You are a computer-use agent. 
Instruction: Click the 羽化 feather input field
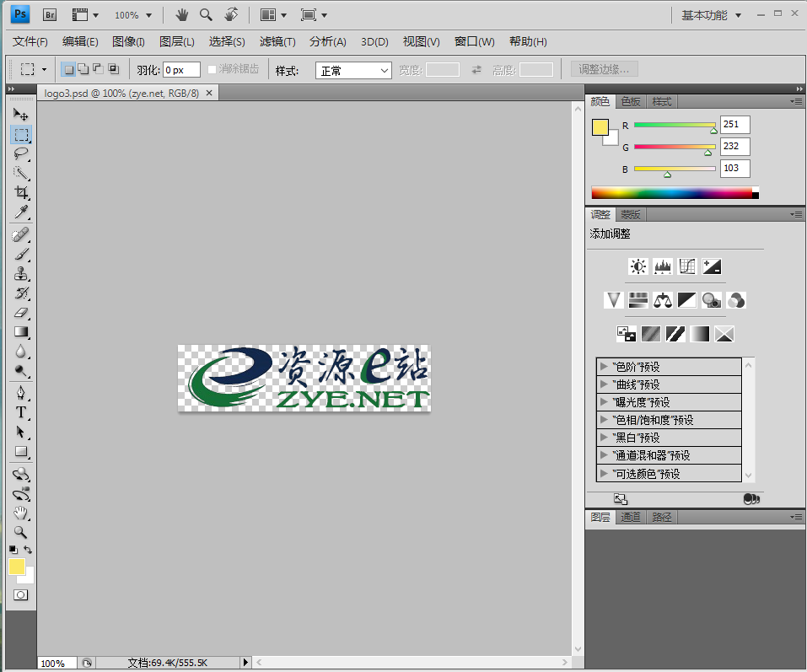click(x=181, y=70)
